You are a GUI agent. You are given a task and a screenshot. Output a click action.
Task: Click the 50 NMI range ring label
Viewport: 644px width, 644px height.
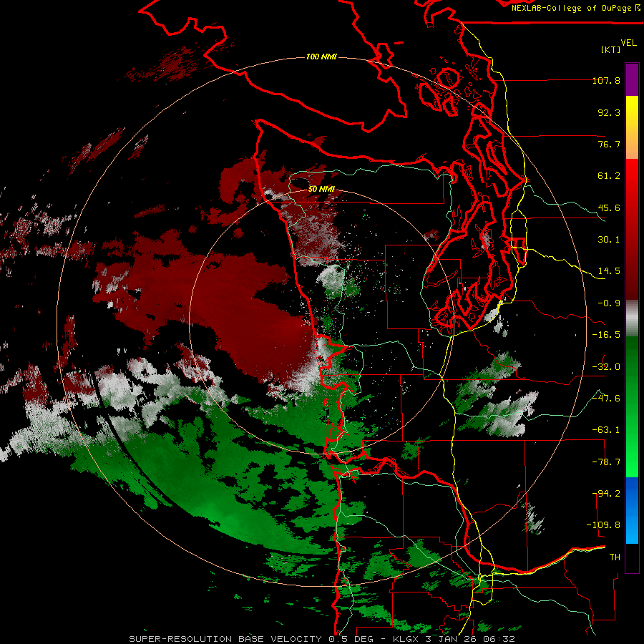point(321,189)
